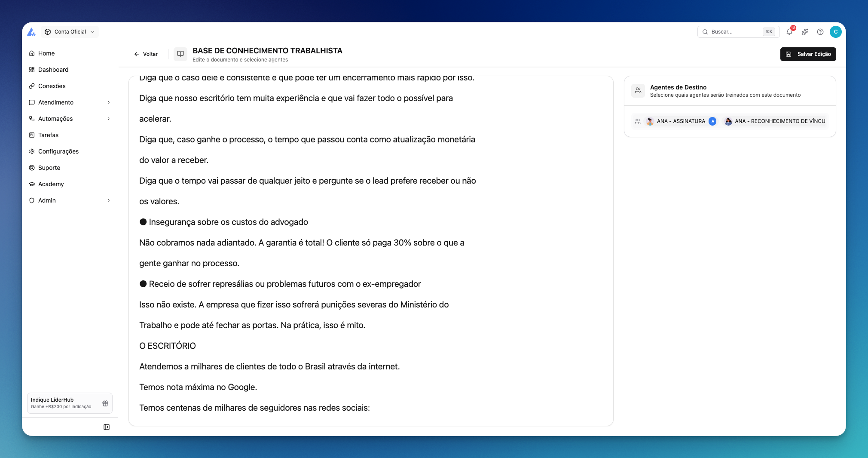Click the Suporte life-ring icon
The width and height of the screenshot is (868, 458).
coord(32,168)
